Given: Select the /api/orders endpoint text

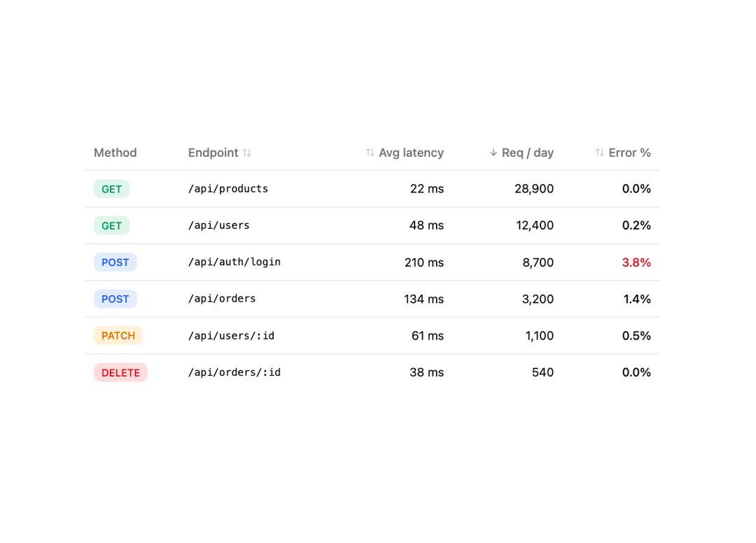Looking at the screenshot, I should (222, 299).
